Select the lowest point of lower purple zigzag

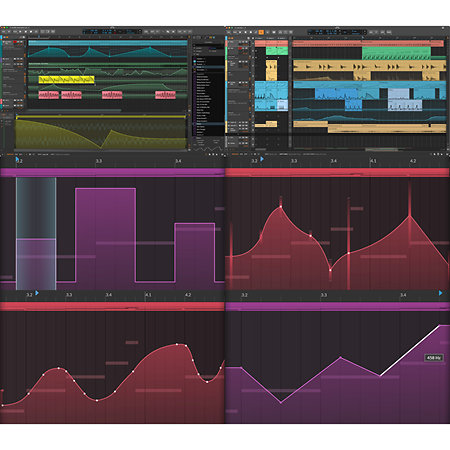(x=281, y=403)
